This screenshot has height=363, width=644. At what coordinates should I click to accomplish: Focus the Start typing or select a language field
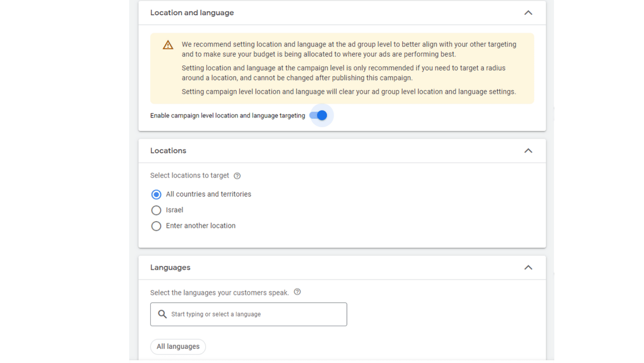249,314
